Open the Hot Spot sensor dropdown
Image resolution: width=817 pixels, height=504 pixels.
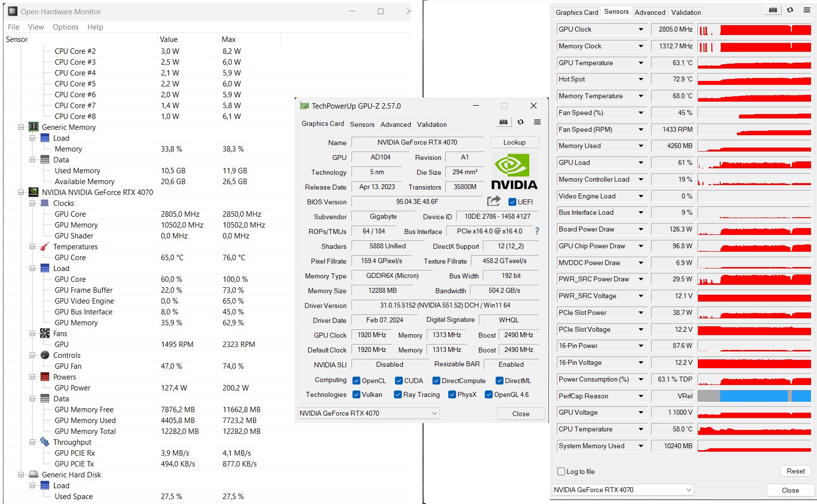click(641, 79)
